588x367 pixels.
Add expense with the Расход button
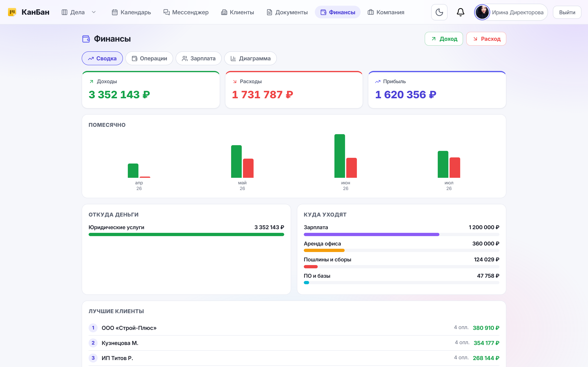click(x=486, y=39)
